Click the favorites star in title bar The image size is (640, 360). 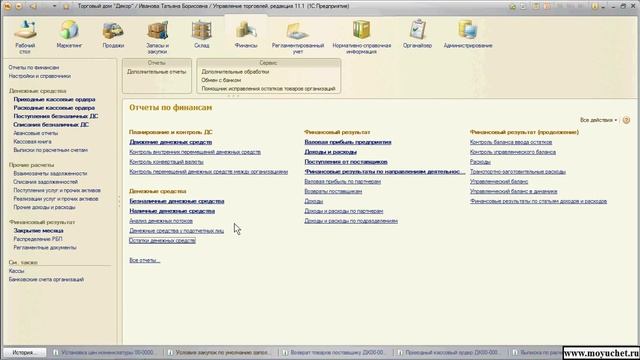pos(66,6)
